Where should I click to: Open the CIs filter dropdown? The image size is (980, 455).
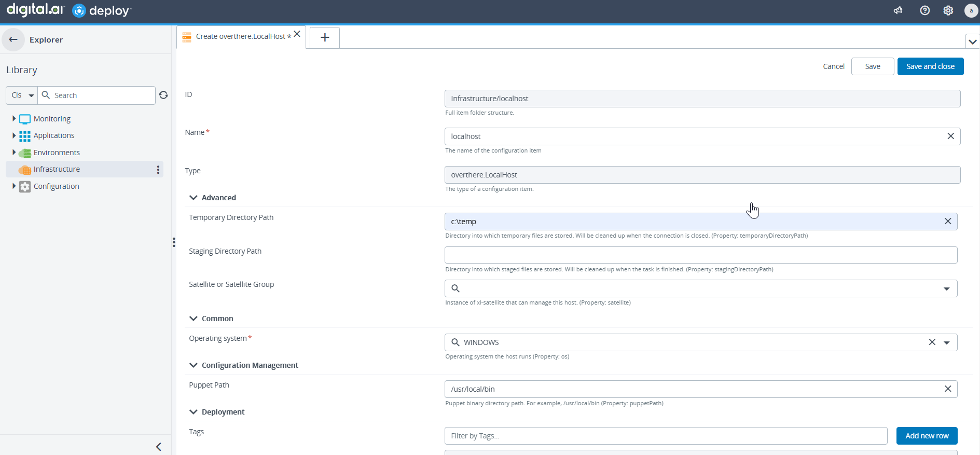[x=22, y=95]
